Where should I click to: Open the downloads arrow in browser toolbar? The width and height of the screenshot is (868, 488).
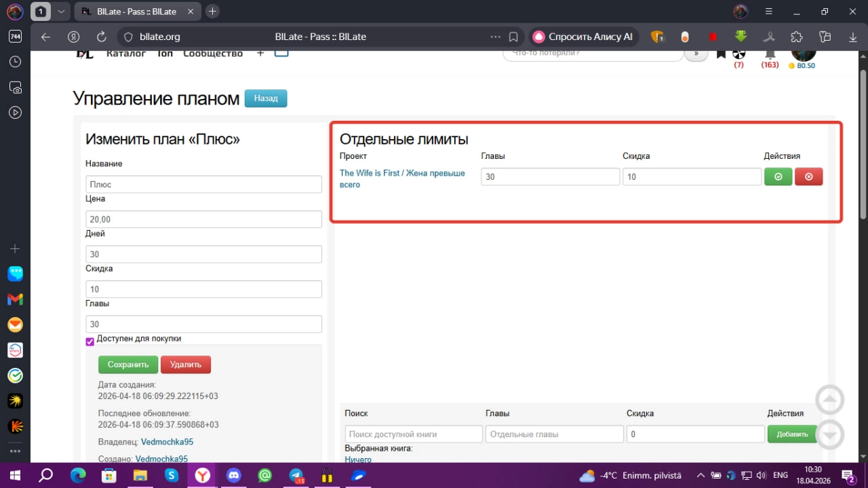[x=853, y=37]
